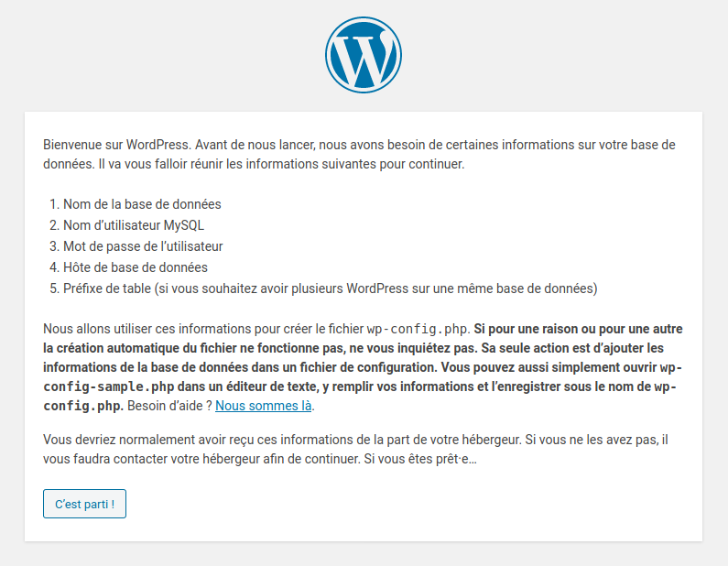Click the first "wp-config.php" code text

coord(418,329)
